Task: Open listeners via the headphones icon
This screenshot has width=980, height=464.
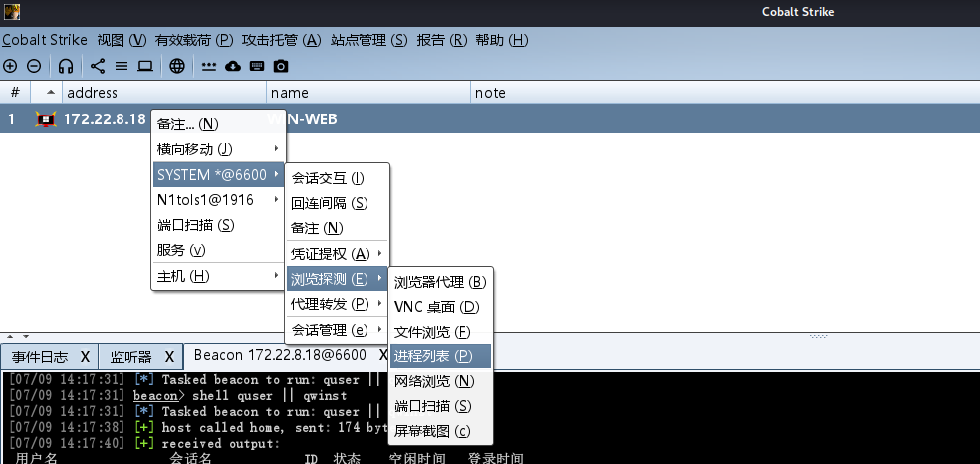Action: [66, 66]
